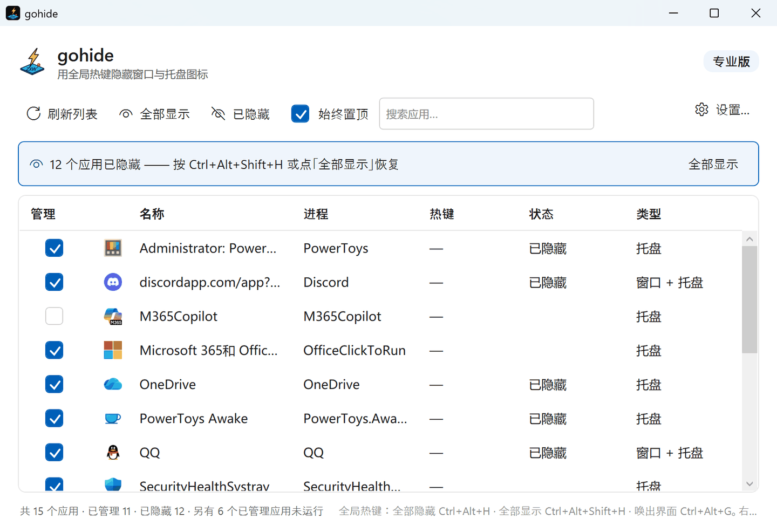Click 窗口 + 托盘 type in the QQ row
This screenshot has height=532, width=777.
tap(670, 452)
